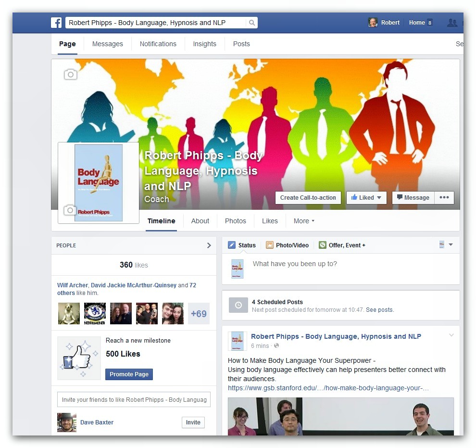Open the More dropdown tab

[x=304, y=221]
